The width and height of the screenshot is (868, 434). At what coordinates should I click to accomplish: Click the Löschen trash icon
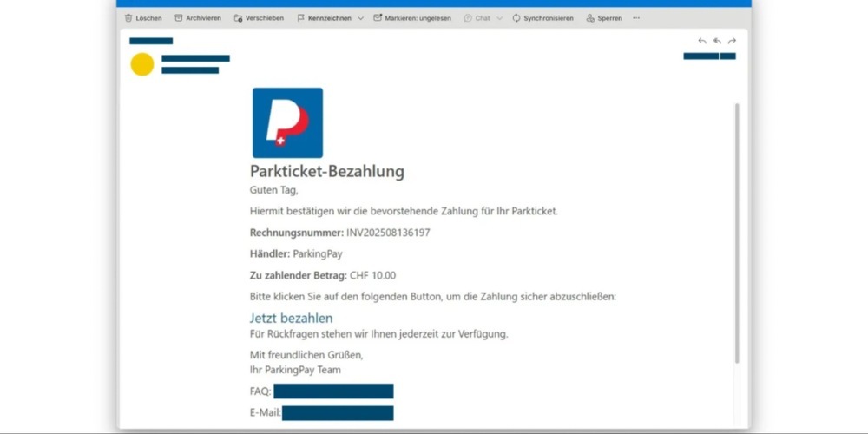click(x=128, y=18)
